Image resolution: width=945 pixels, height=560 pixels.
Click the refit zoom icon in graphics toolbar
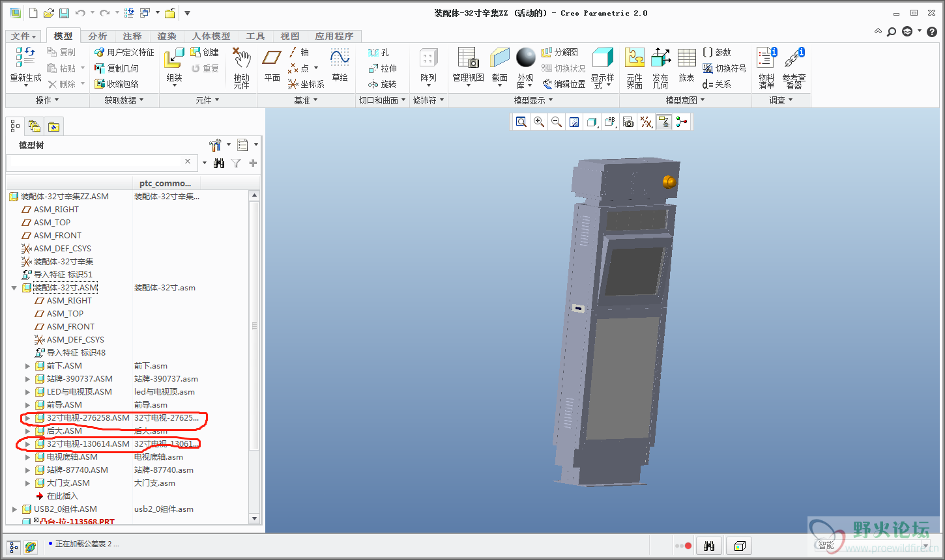tap(521, 122)
